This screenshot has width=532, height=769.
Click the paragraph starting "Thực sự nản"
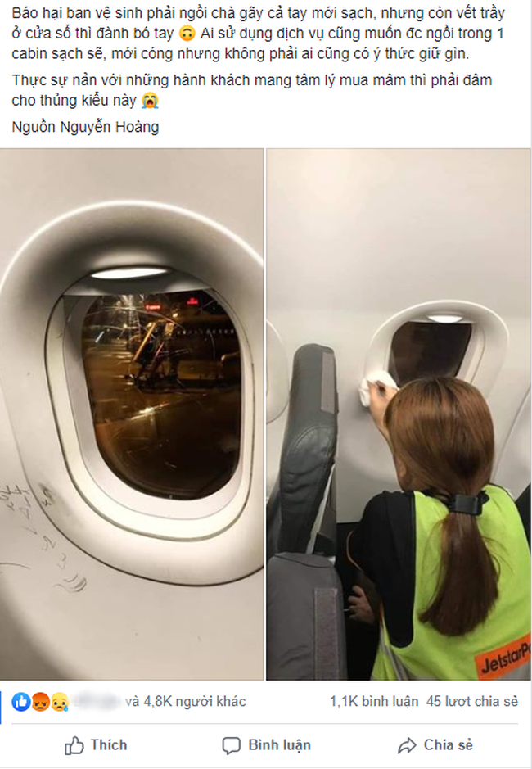coord(252,90)
